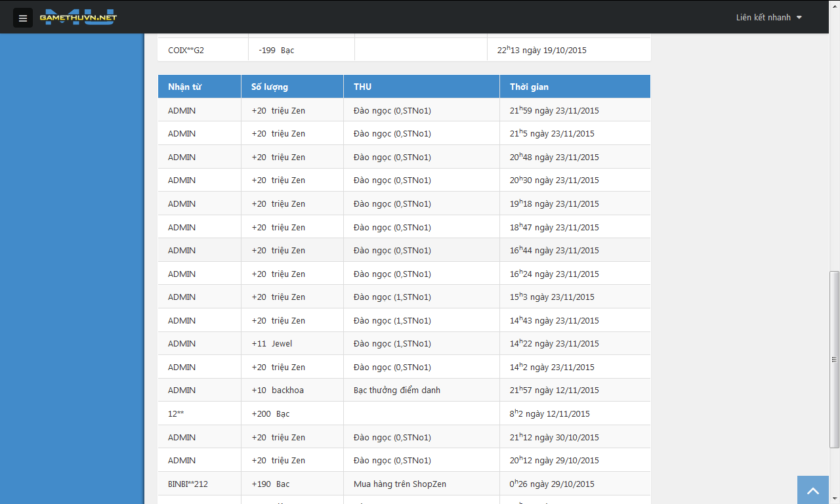Select the 12** sender cell
Image resolution: width=840 pixels, height=504 pixels.
[x=199, y=413]
